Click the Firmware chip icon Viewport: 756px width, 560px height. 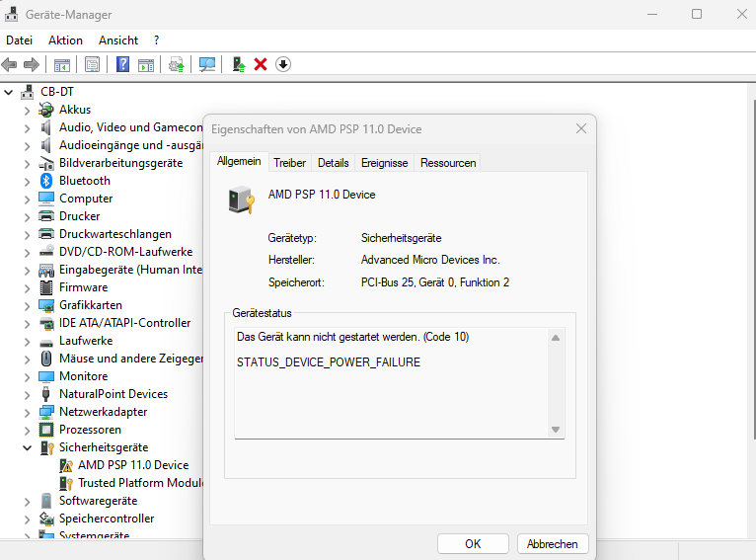46,287
